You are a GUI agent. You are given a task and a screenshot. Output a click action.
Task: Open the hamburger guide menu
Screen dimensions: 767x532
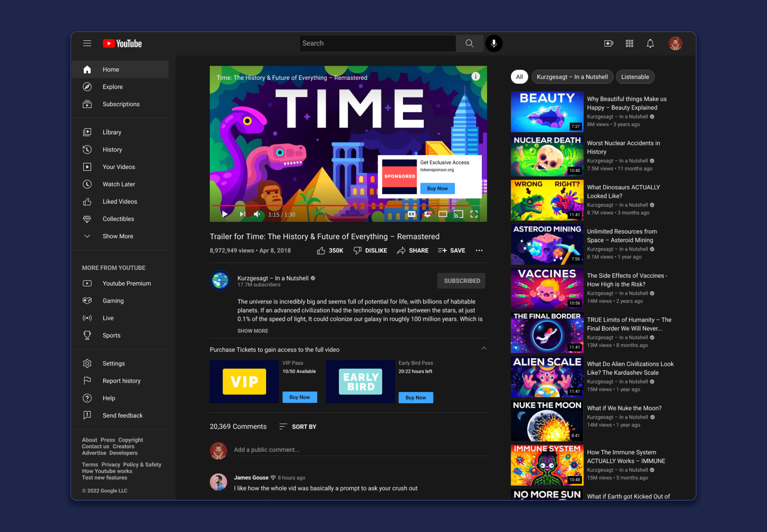(87, 43)
